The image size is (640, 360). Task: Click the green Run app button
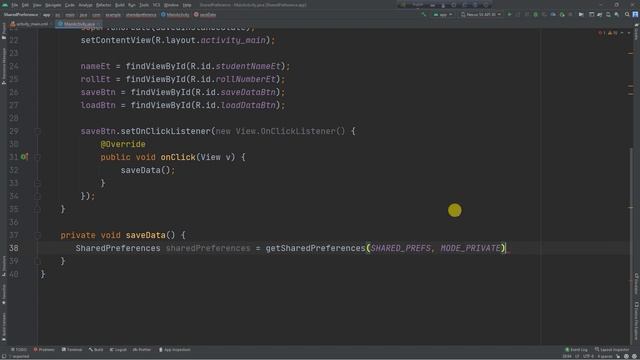point(509,15)
